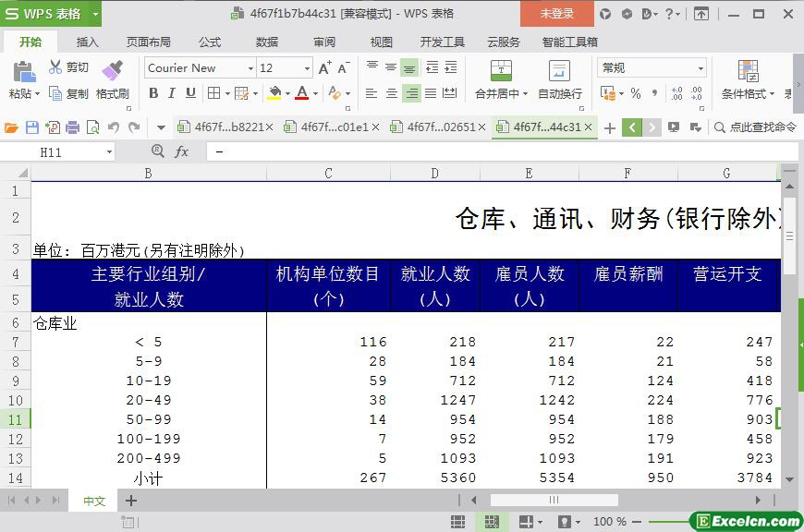Toggle bold formatting
Screen dimensions: 804x532
pyautogui.click(x=153, y=93)
